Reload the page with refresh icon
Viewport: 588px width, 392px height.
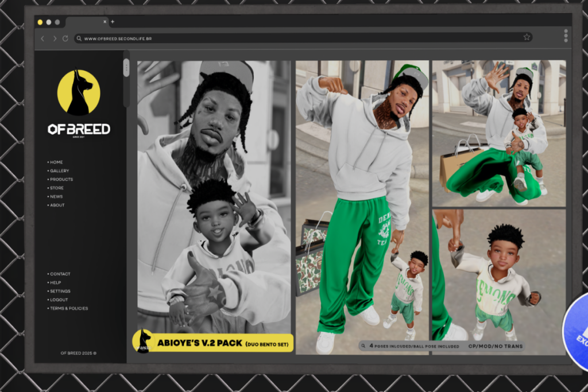pos(65,38)
